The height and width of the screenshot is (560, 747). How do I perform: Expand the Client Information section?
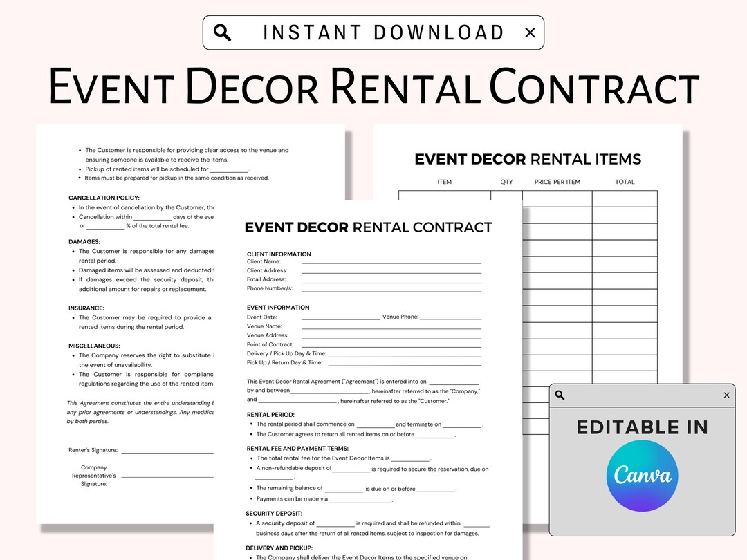tap(278, 254)
